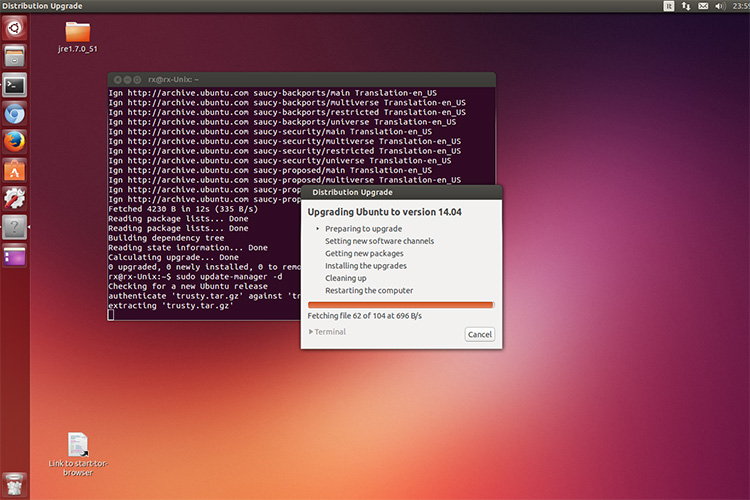Launch Terminal from the launcher

pos(14,85)
